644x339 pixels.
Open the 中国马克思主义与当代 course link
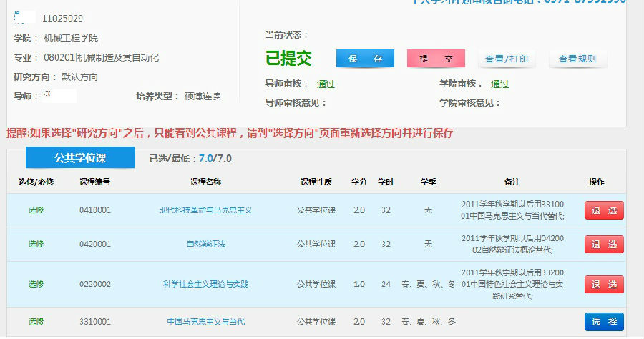[x=205, y=322]
